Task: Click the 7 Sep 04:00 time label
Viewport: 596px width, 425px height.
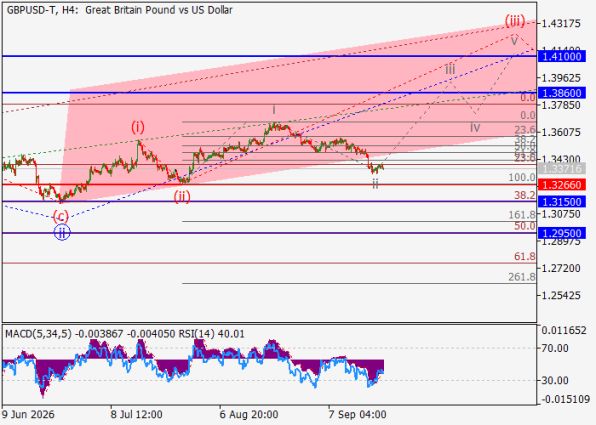Action: click(x=357, y=414)
